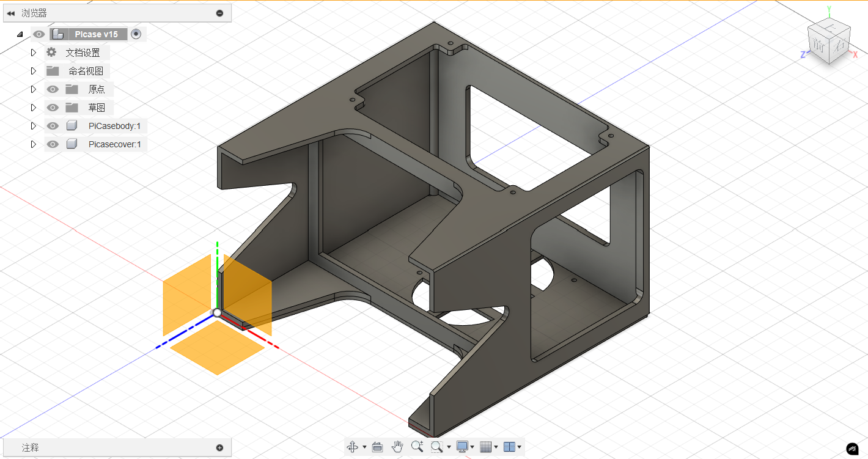The image size is (868, 459).
Task: Click the 注释 panel title
Action: pyautogui.click(x=31, y=447)
